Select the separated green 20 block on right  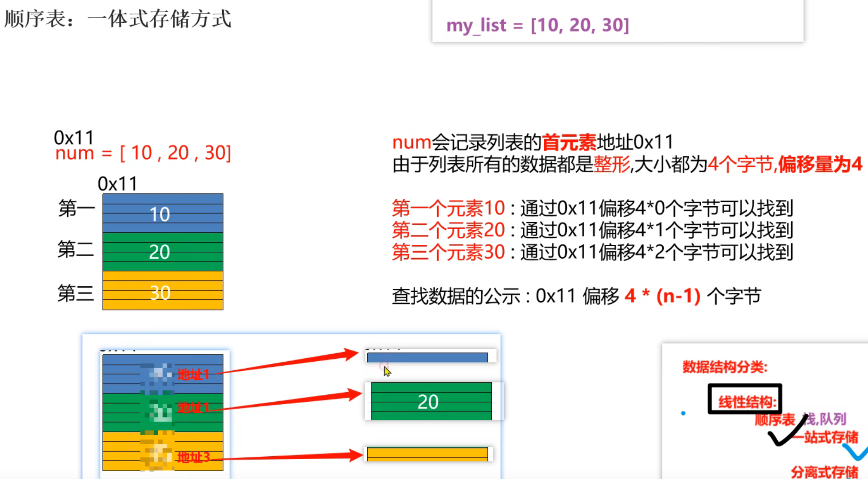(431, 401)
